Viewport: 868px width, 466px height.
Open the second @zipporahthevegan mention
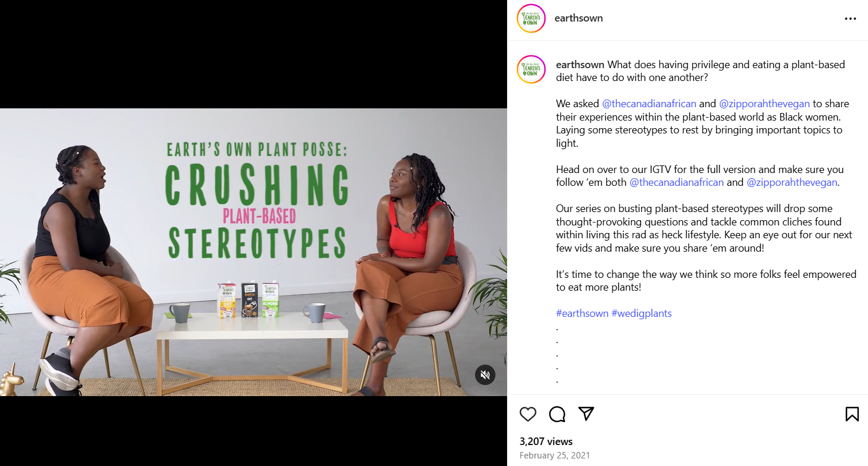tap(792, 182)
